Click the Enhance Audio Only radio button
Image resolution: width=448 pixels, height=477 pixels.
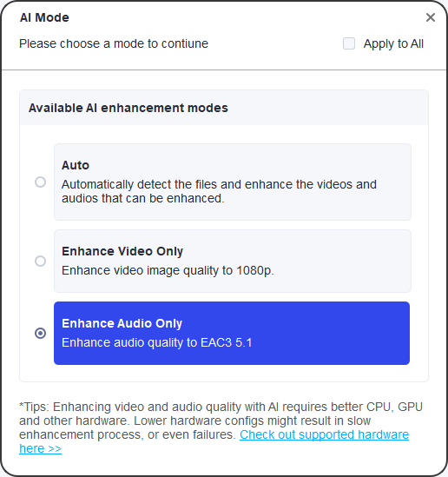[40, 333]
